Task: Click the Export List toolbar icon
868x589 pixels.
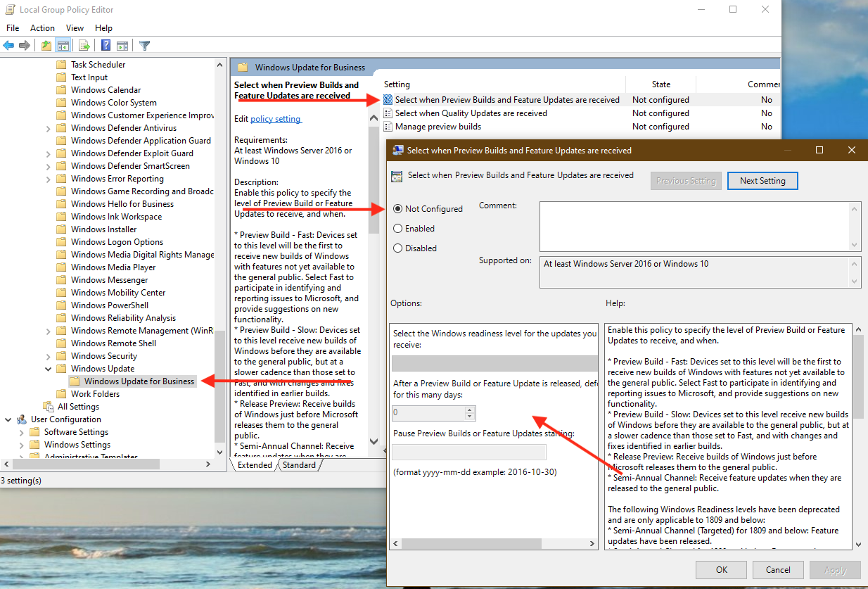Action: (x=84, y=46)
